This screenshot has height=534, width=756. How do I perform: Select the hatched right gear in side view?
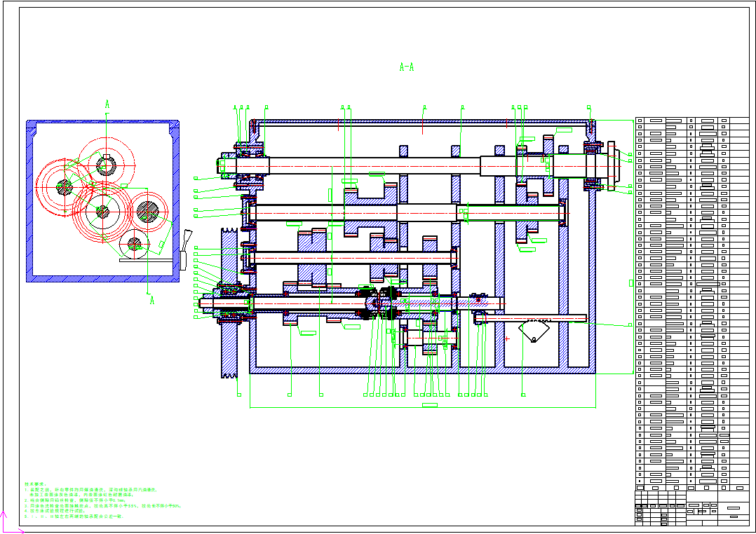pyautogui.click(x=147, y=211)
